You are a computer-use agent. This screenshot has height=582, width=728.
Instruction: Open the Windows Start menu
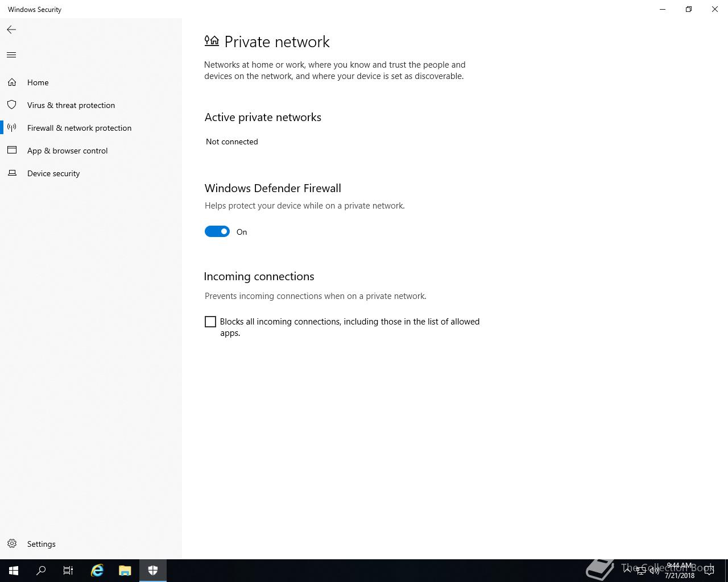14,571
